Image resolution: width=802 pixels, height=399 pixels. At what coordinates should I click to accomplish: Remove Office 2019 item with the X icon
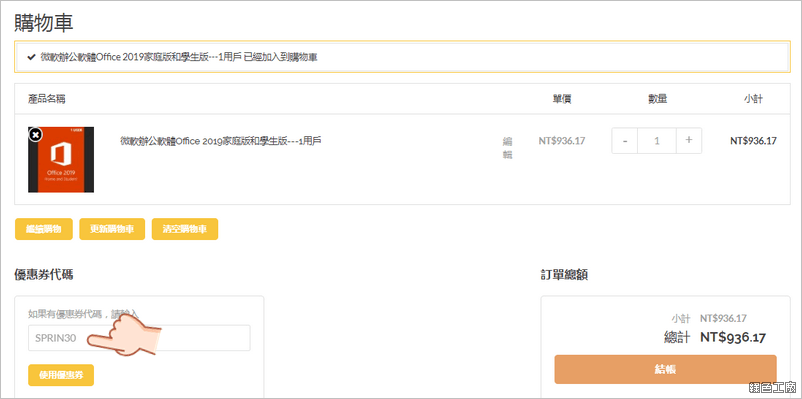[x=35, y=135]
